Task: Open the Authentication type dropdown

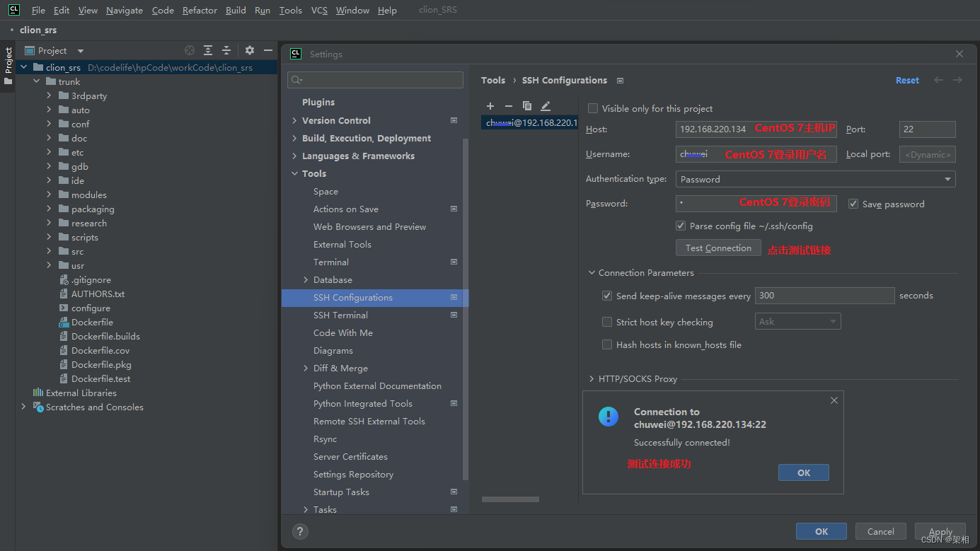Action: [x=815, y=179]
